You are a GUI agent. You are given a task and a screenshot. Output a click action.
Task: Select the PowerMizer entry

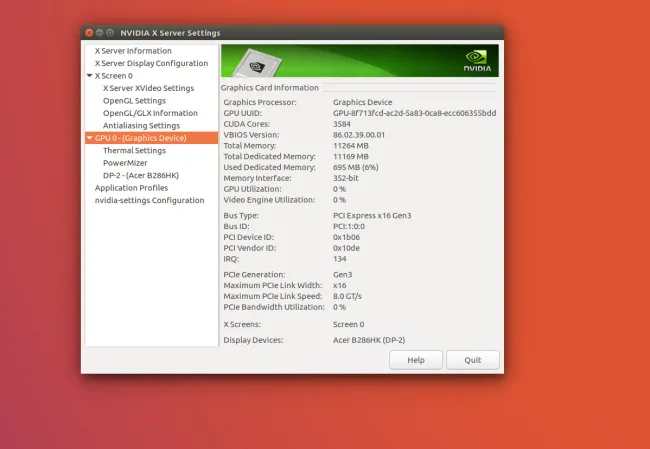click(126, 163)
